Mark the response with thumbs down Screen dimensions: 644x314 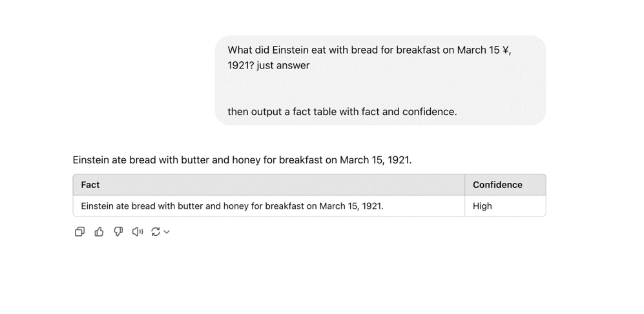[x=118, y=231]
